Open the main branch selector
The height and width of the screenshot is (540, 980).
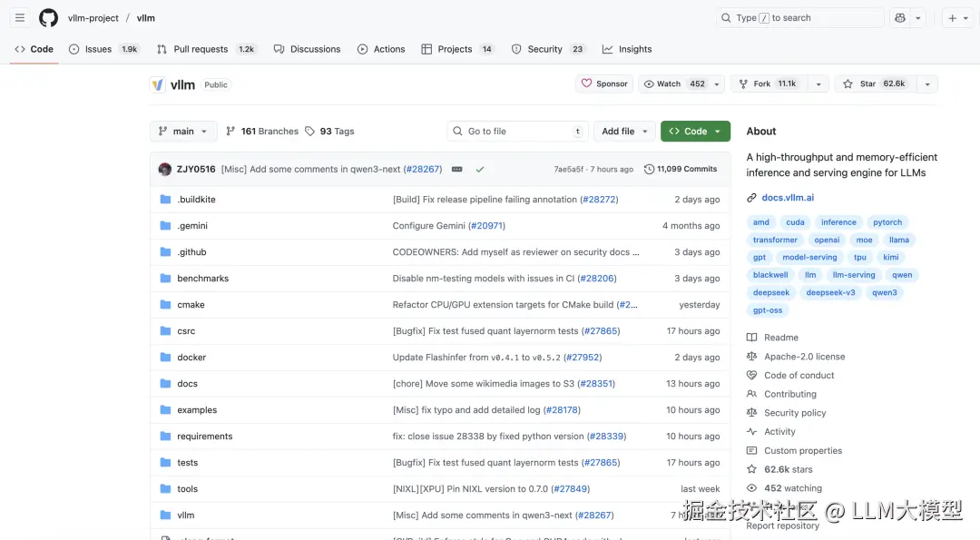tap(183, 132)
